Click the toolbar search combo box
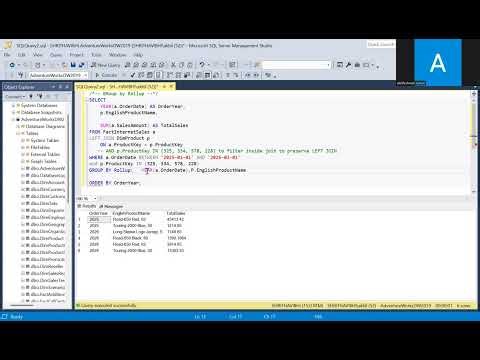 [297, 65]
